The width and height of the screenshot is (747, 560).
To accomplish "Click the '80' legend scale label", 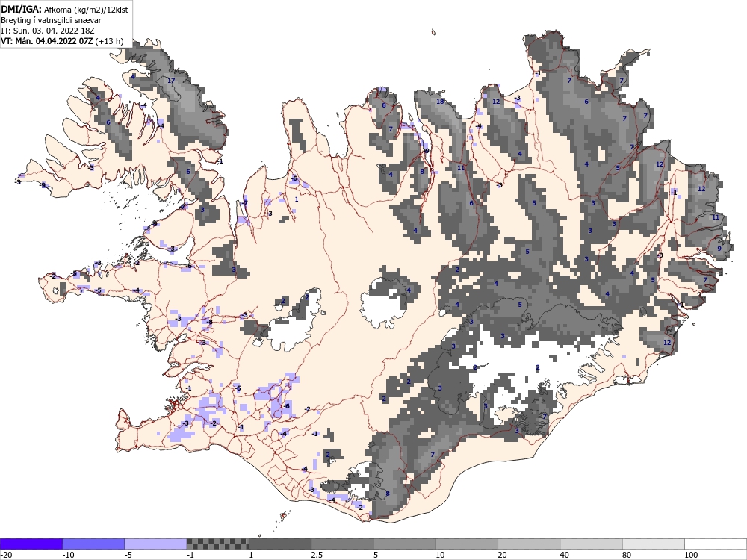I will pos(627,555).
